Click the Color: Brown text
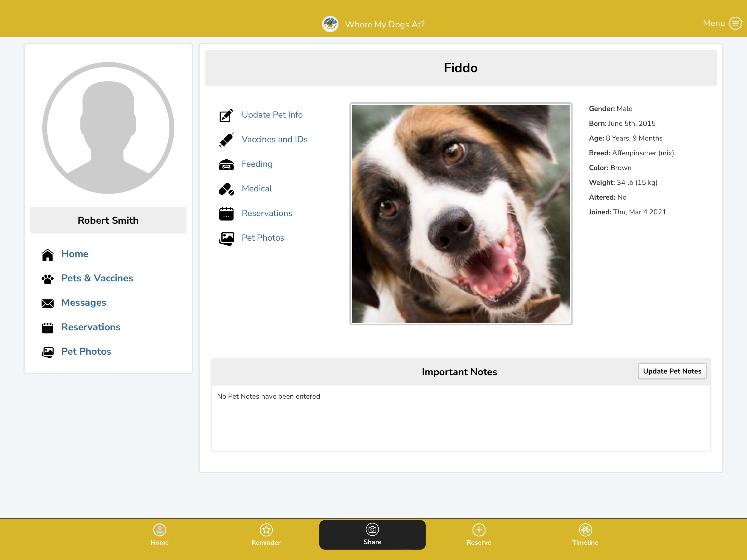This screenshot has width=747, height=560. pos(610,168)
